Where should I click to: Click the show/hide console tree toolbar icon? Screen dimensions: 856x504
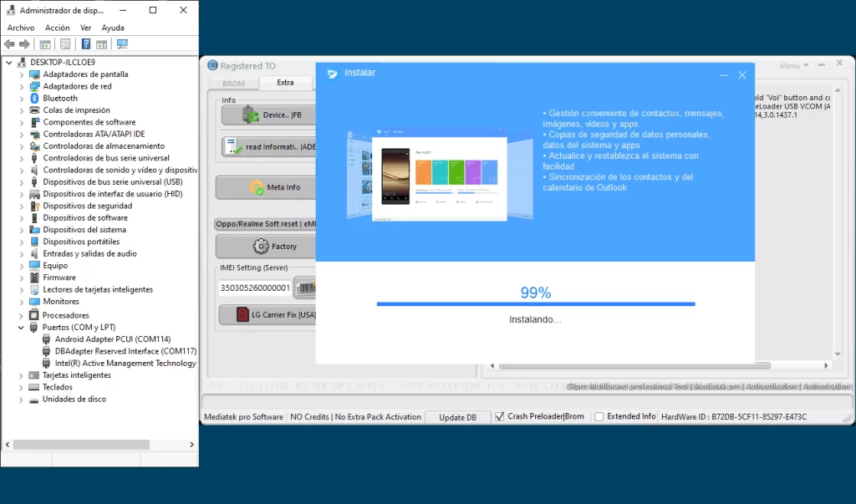pos(45,44)
